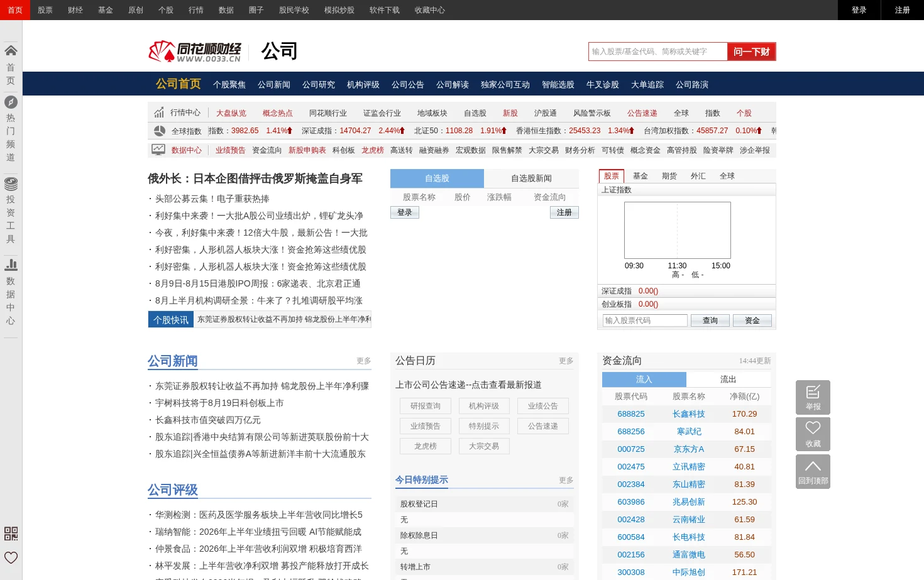The width and height of the screenshot is (924, 580).
Task: Click stock name 兆易创新
Action: (689, 502)
